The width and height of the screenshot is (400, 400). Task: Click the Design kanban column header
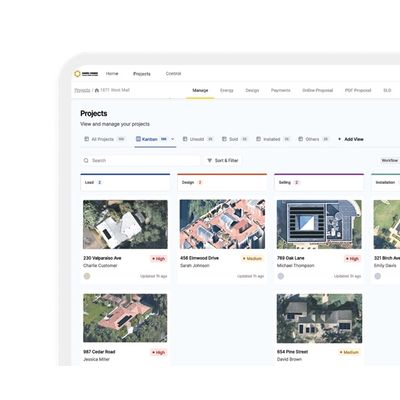click(222, 182)
